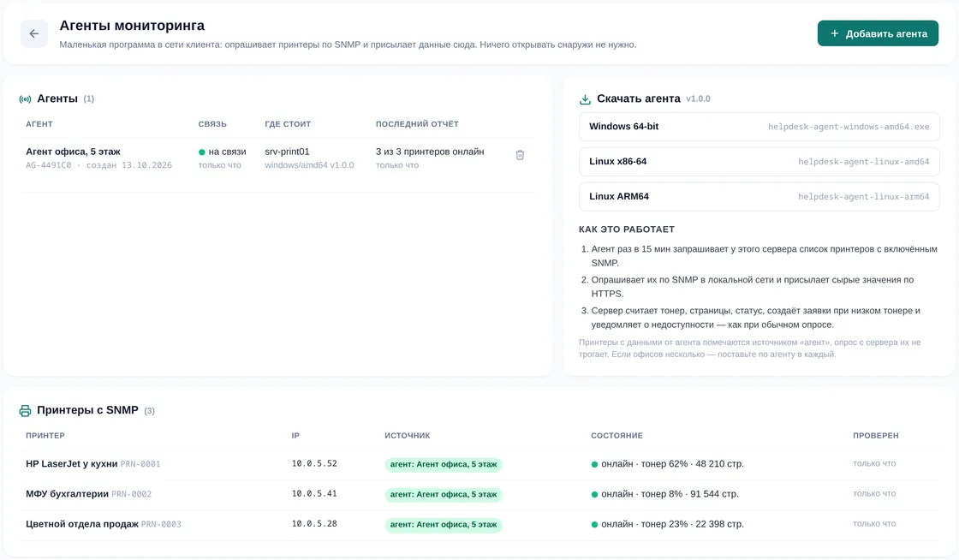This screenshot has width=959, height=560.
Task: Click the «ИСТОЧНИК» column header
Action: tap(408, 436)
